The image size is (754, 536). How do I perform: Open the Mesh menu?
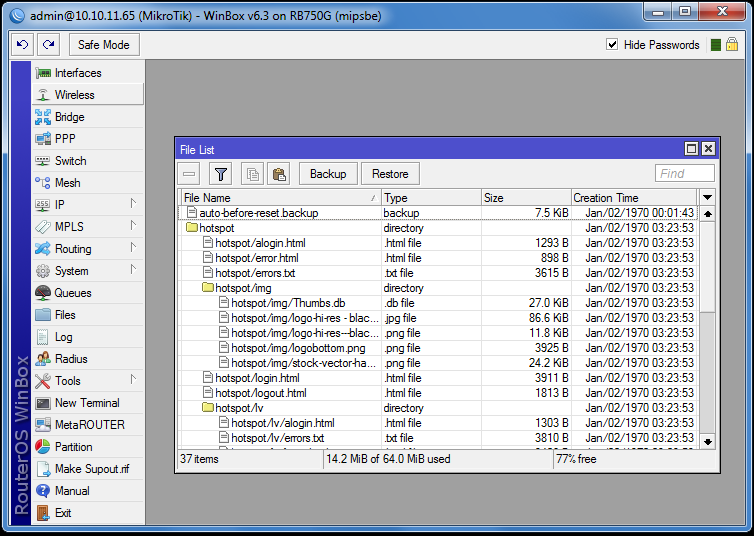click(x=88, y=183)
